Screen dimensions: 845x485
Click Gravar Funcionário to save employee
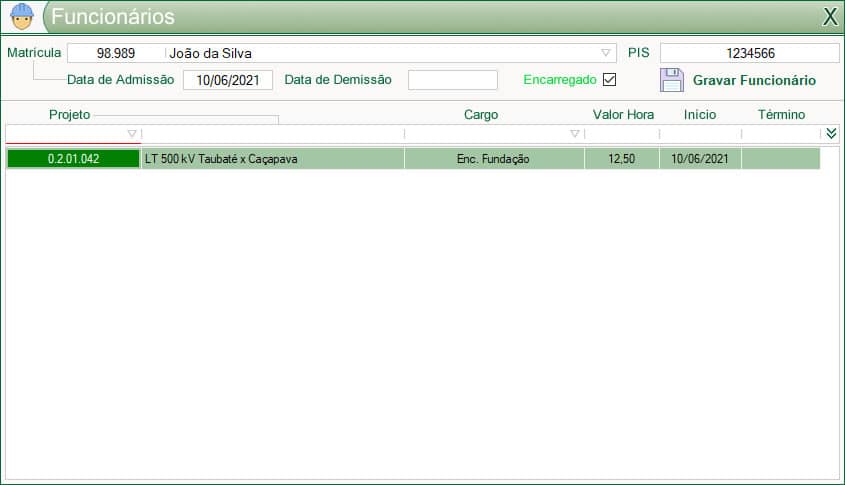click(754, 80)
